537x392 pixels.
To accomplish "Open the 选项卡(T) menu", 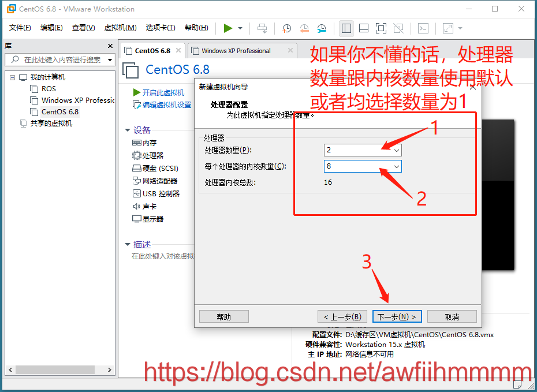I will coord(161,28).
